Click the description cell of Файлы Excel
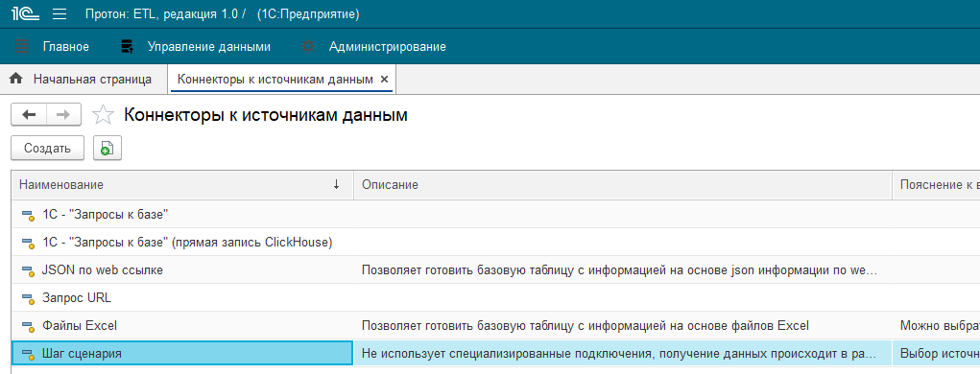 [x=623, y=325]
